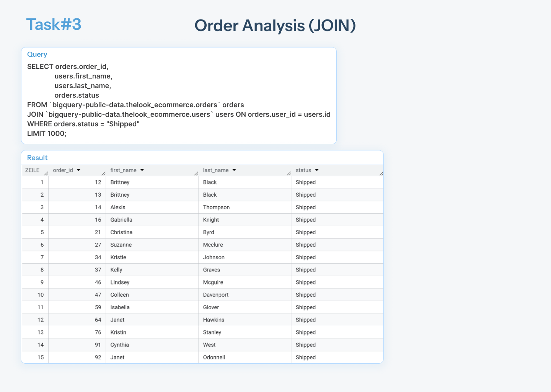Select order_id cell 64
Screen dimensions: 551x392
77,320
